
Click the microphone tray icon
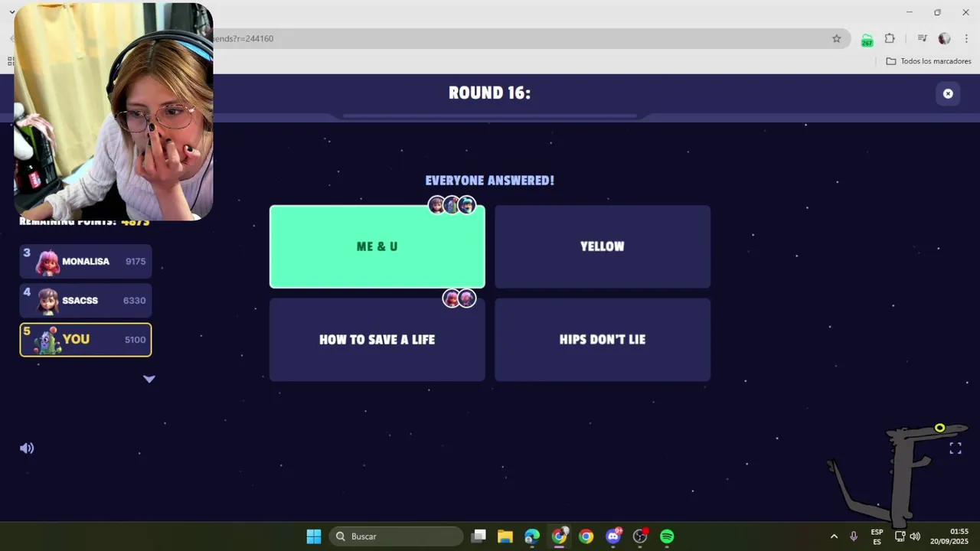854,536
